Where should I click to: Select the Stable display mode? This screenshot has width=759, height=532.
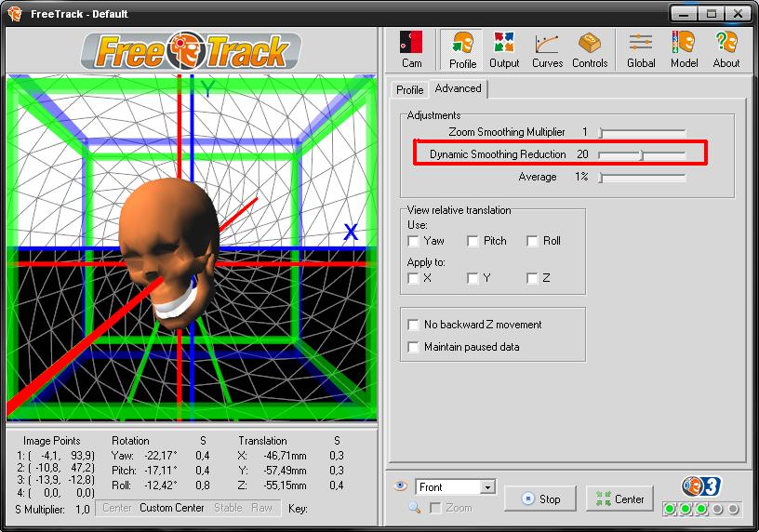point(228,508)
